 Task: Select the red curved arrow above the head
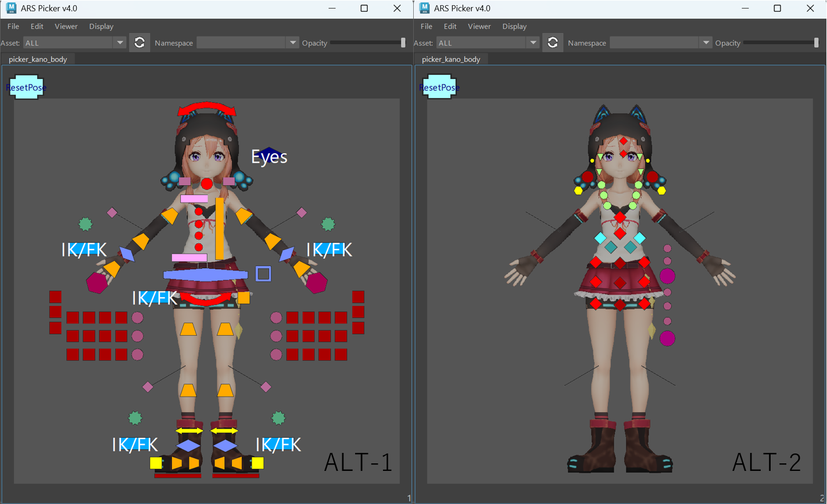pos(207,109)
